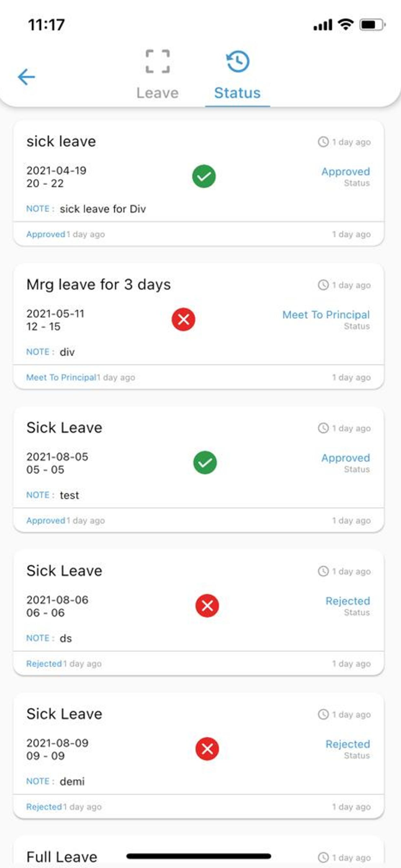This screenshot has width=401, height=868.
Task: Select the Leave scan-frame icon
Action: 157,61
